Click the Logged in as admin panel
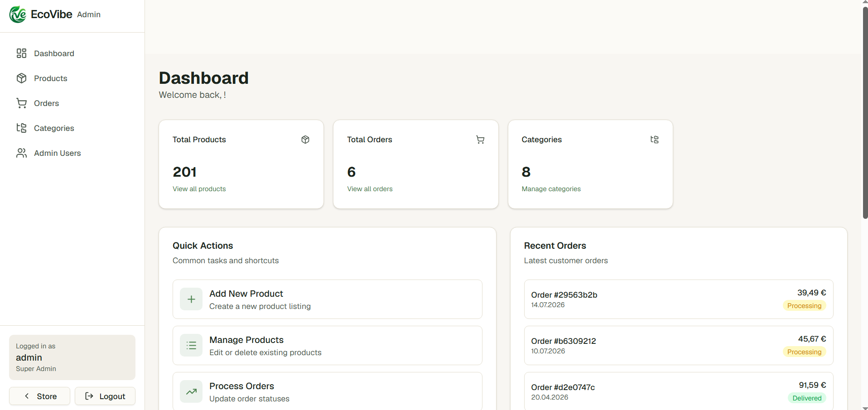Viewport: 868px width, 410px height. tap(72, 357)
